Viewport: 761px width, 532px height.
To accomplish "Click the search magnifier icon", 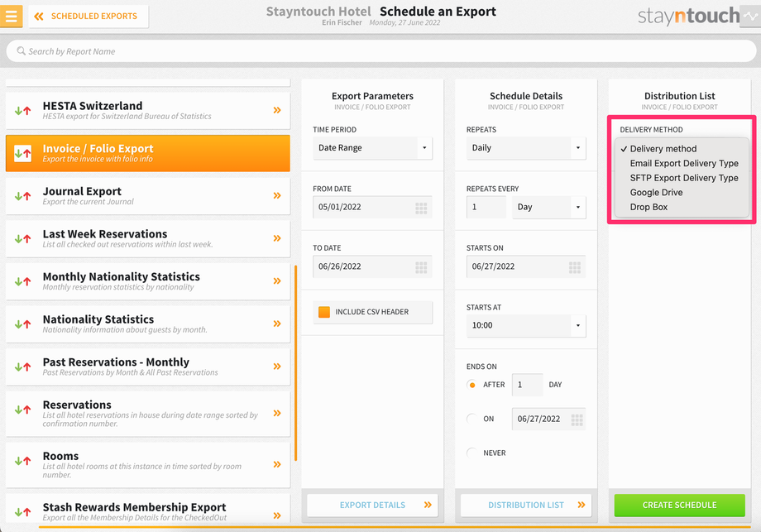I will [x=21, y=51].
